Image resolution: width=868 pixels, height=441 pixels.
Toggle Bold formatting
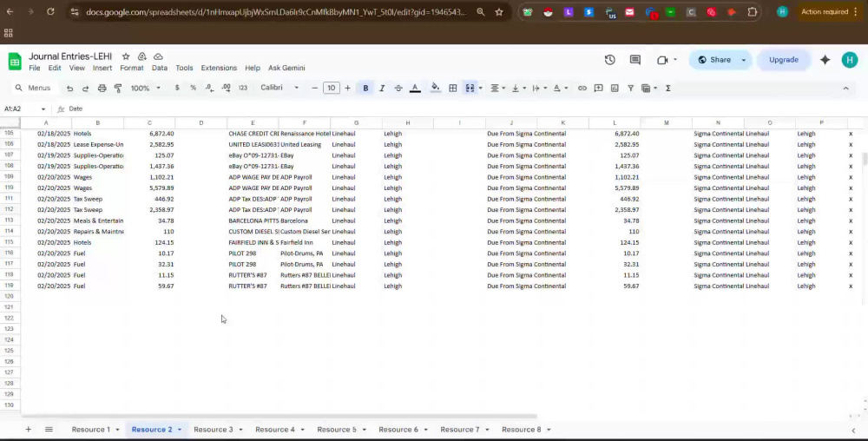tap(366, 88)
